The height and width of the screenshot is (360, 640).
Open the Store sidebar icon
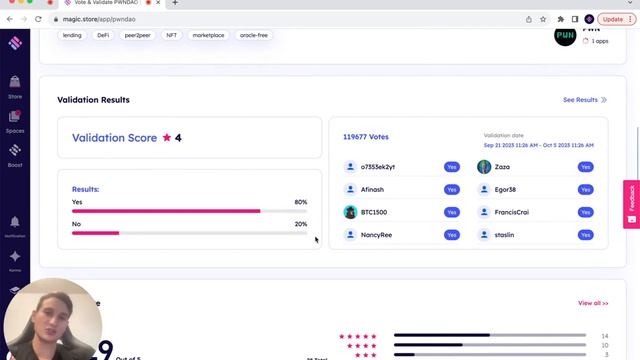point(15,87)
